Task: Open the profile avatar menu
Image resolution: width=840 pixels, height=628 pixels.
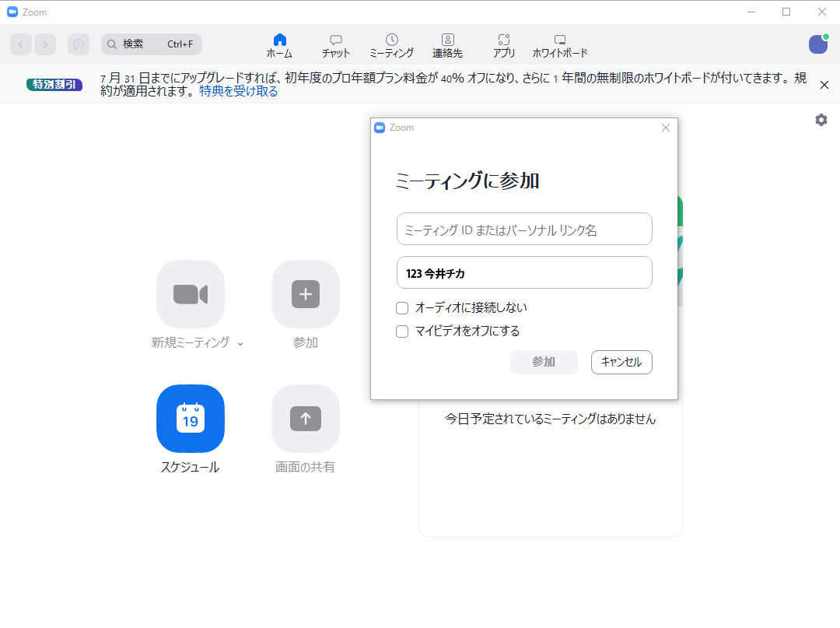Action: [x=818, y=44]
